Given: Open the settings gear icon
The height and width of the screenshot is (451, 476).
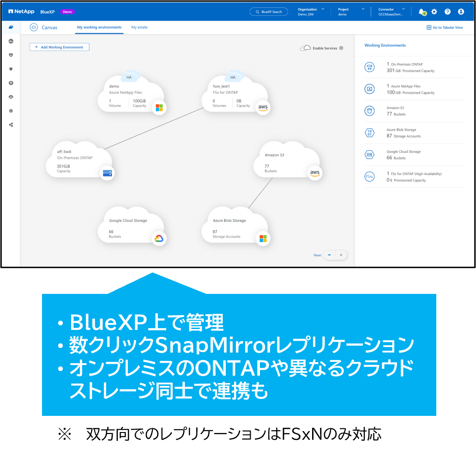Looking at the screenshot, I should tap(434, 12).
